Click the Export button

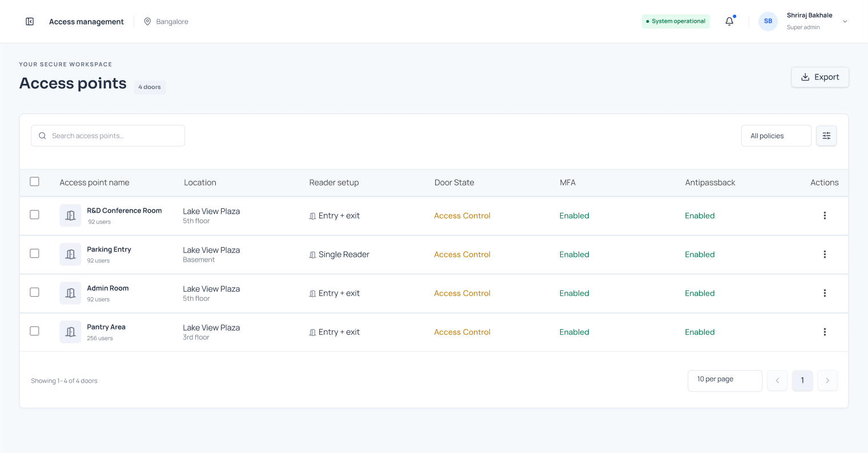click(820, 77)
